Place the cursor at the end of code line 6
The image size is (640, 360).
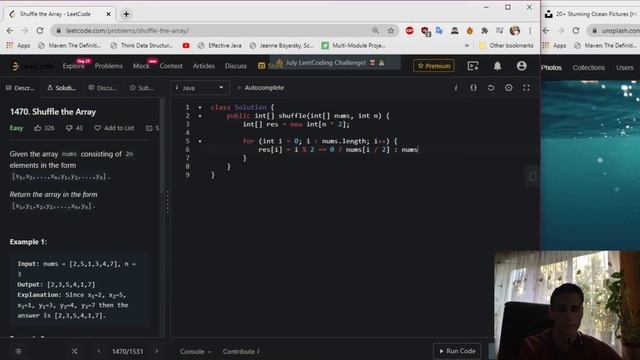pos(419,150)
